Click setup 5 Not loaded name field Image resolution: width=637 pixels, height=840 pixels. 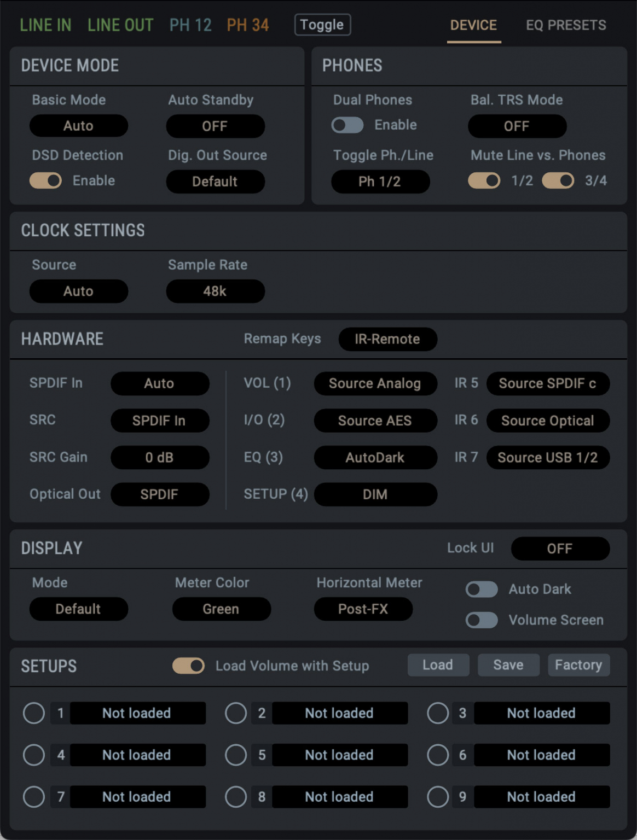click(340, 755)
